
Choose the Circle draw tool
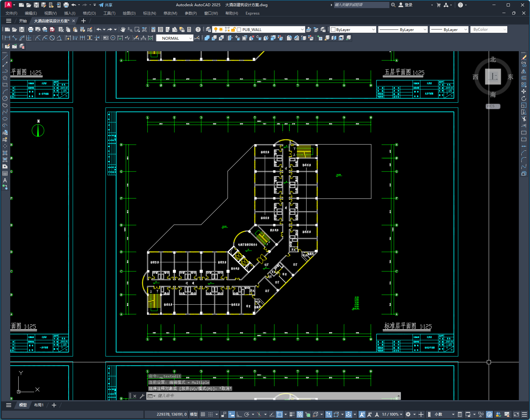click(x=5, y=98)
